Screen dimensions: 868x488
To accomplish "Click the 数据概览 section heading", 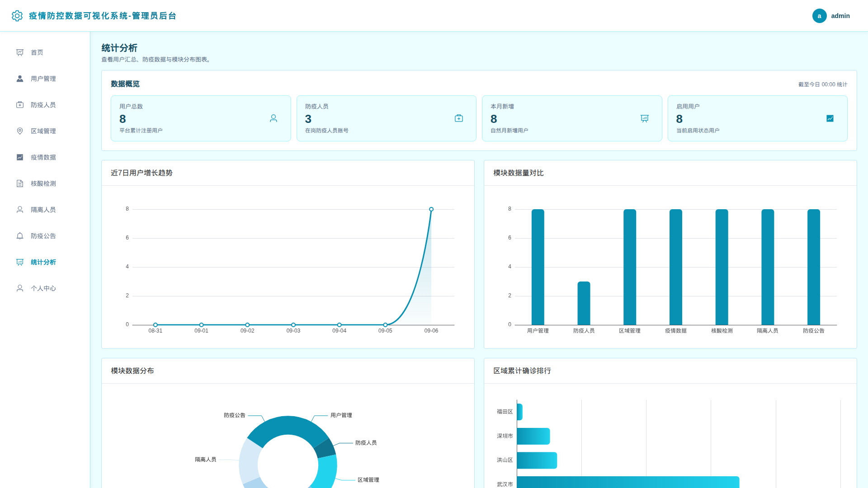I will [x=125, y=84].
